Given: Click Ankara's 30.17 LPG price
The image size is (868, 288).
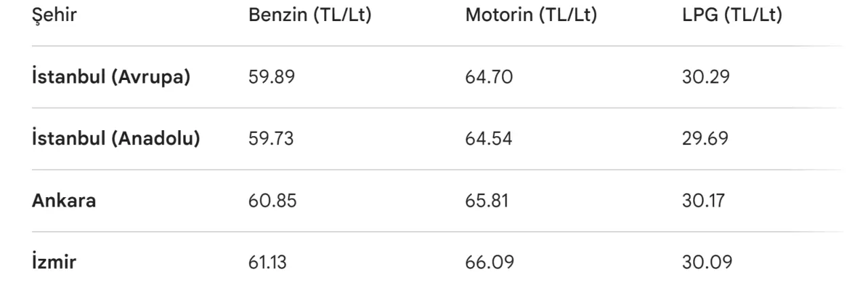Looking at the screenshot, I should [703, 201].
